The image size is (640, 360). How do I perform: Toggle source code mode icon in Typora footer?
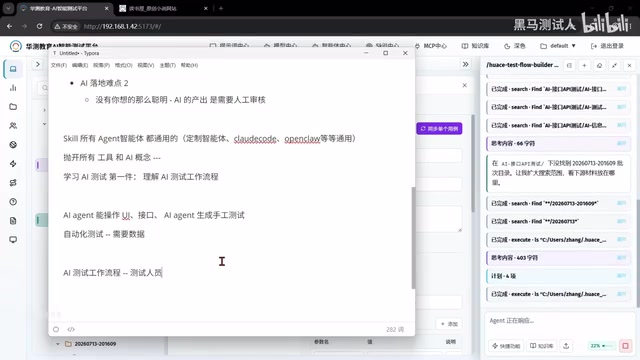click(71, 329)
